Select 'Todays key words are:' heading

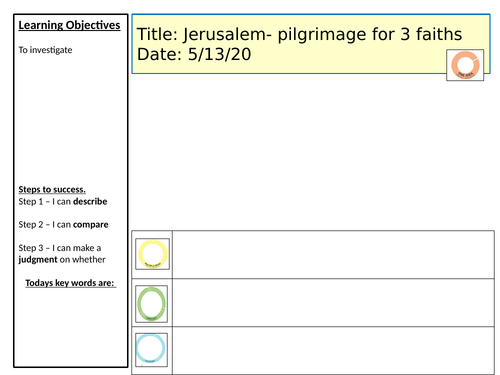(71, 283)
